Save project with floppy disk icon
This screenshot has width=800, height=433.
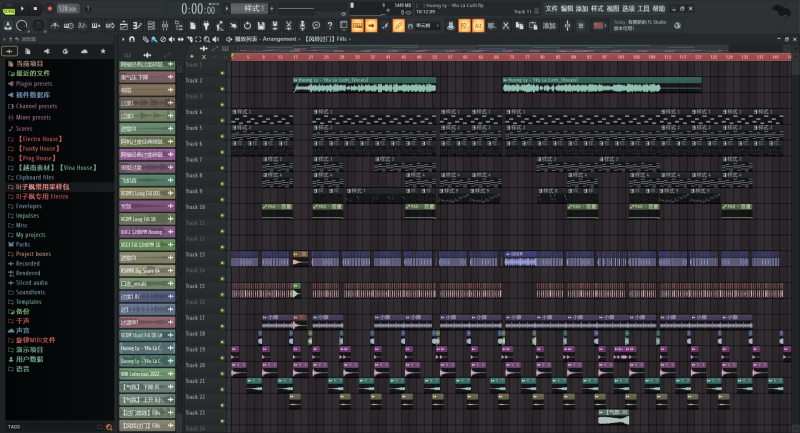261,26
